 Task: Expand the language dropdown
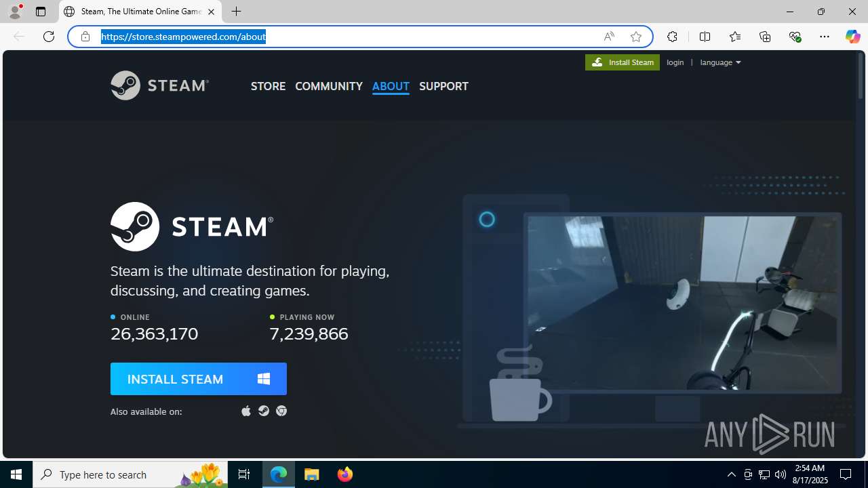(720, 62)
